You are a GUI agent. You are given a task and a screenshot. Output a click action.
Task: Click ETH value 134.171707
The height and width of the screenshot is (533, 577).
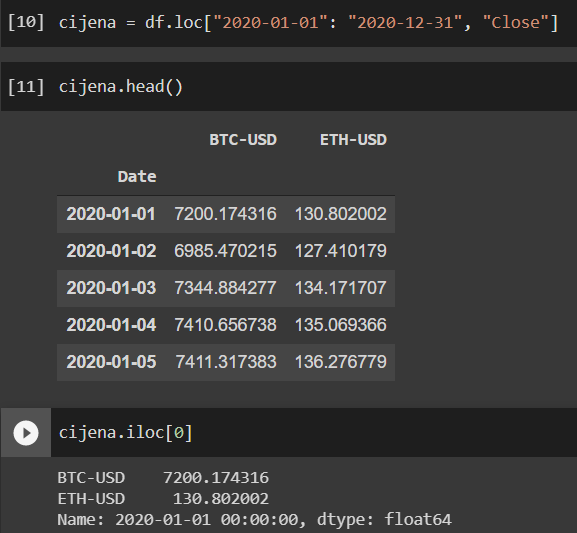point(341,288)
